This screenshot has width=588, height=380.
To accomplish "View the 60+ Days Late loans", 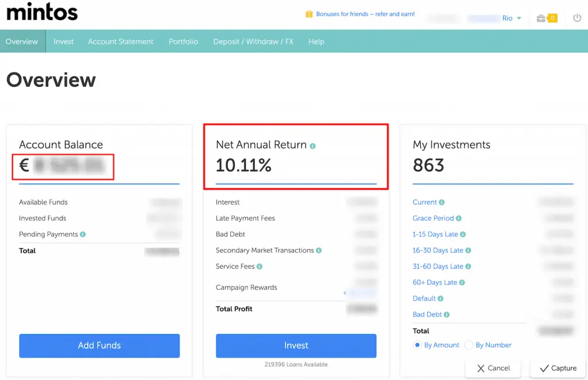I will [x=435, y=282].
